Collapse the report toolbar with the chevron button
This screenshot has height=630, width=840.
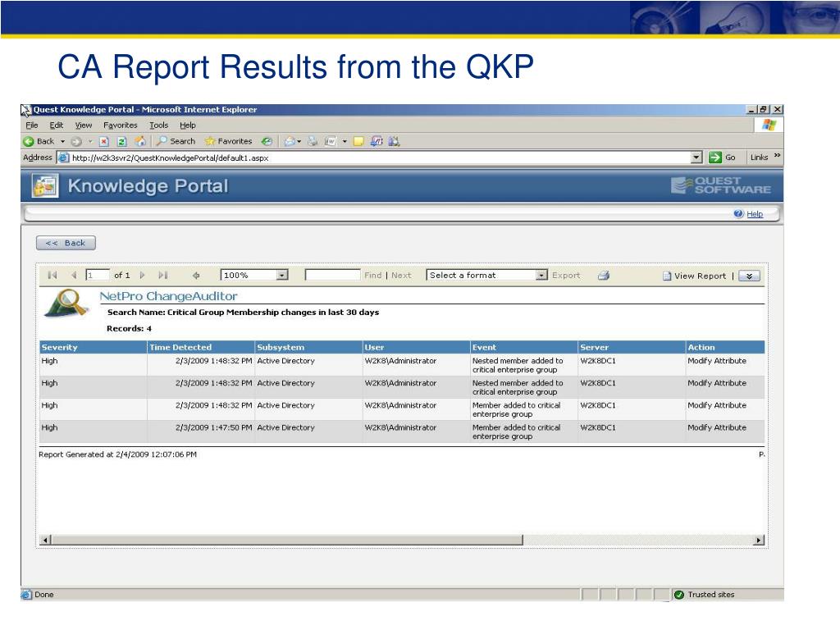[x=750, y=276]
